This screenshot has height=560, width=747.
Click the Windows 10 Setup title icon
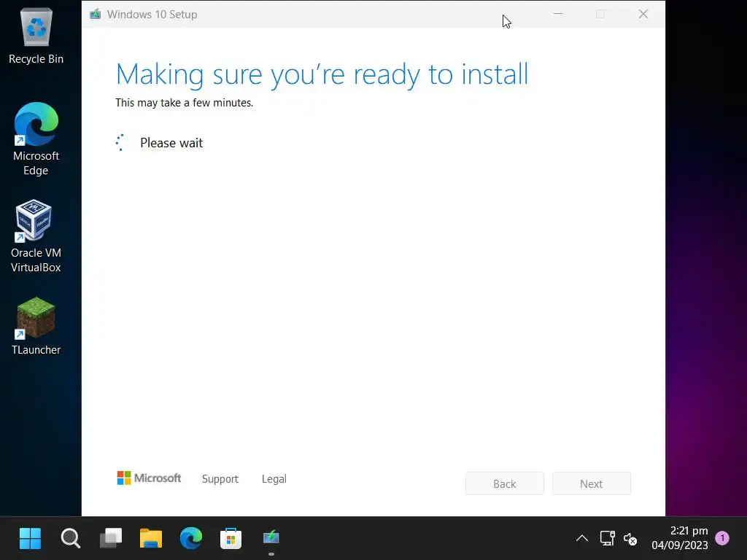point(96,15)
